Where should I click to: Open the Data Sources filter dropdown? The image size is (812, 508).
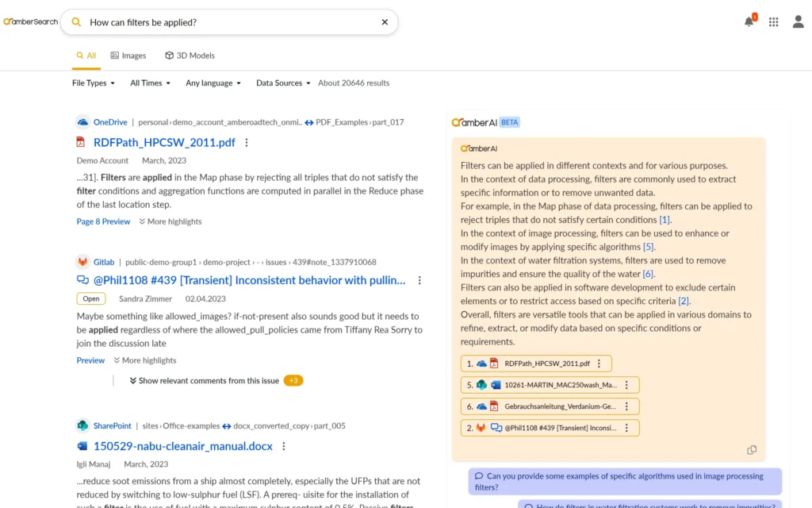click(283, 83)
